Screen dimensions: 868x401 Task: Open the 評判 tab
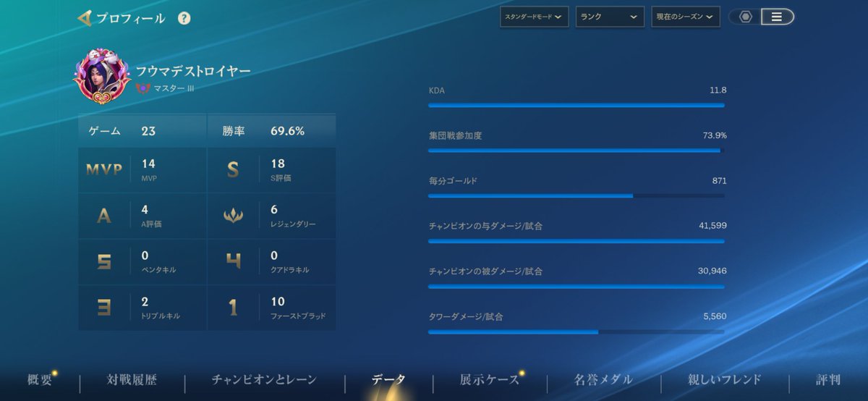pos(828,379)
